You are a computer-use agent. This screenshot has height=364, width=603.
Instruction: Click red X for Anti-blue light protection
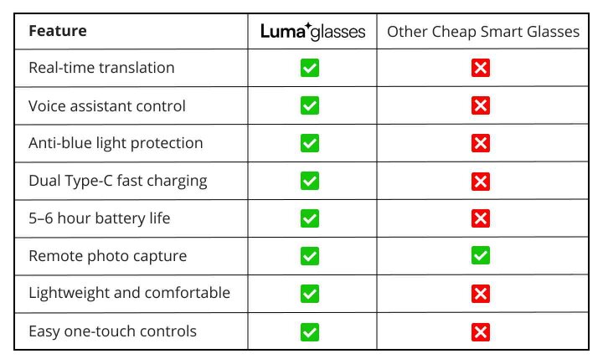coord(481,143)
